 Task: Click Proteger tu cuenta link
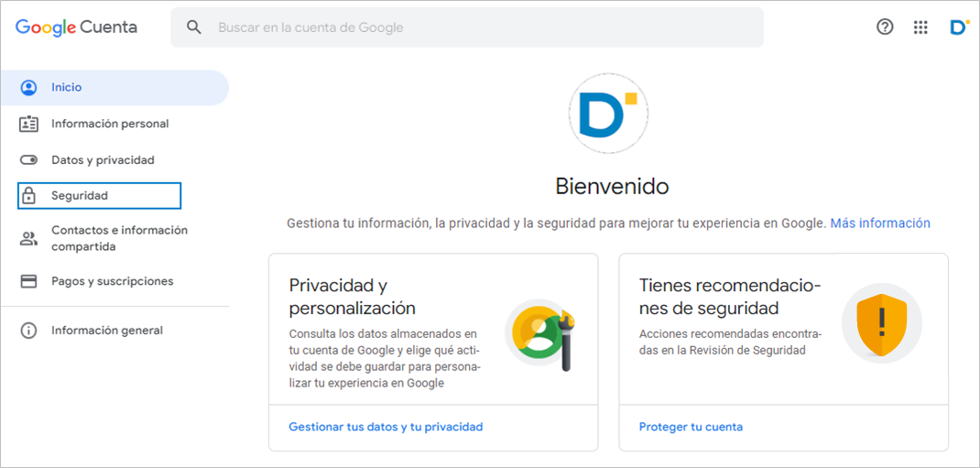[x=691, y=427]
